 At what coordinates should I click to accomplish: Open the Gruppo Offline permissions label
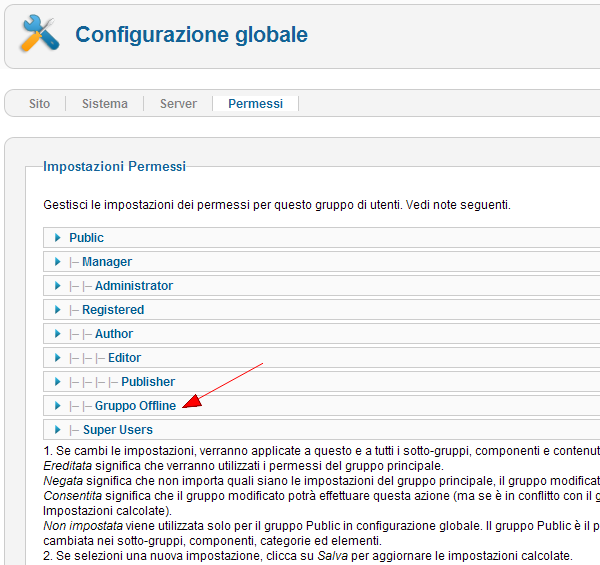click(x=135, y=405)
